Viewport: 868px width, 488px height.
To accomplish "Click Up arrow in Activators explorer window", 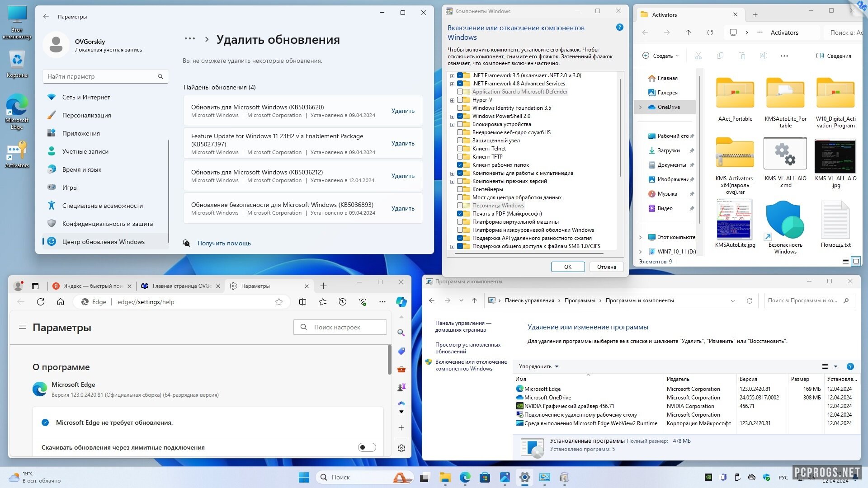I will (688, 33).
